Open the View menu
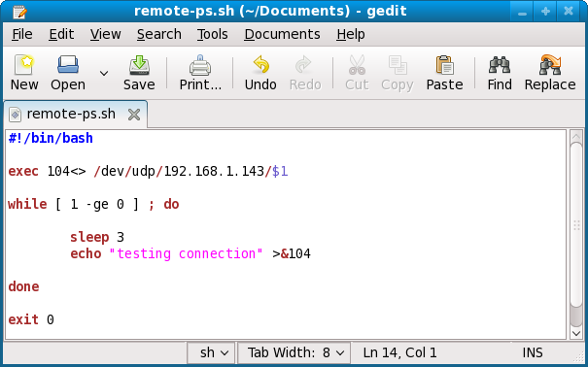Screen dimensions: 588x367 click(x=105, y=34)
